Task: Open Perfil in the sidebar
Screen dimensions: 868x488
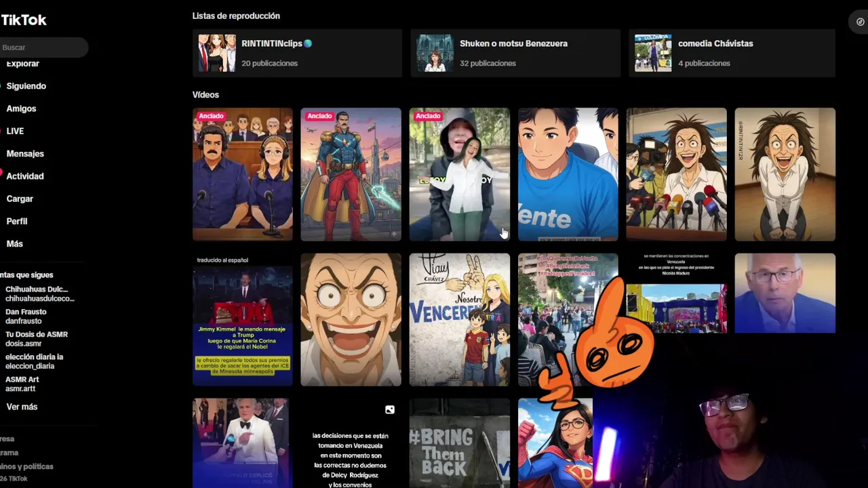Action: (x=17, y=221)
